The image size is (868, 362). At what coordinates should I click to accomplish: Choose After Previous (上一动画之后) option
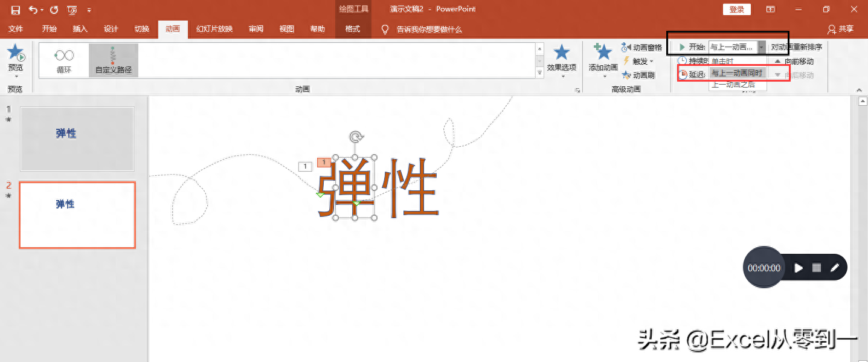point(733,85)
